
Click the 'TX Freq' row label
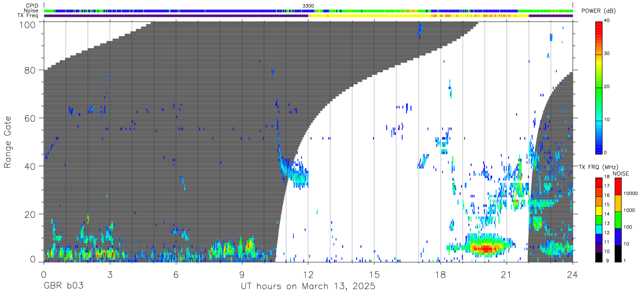pos(28,16)
